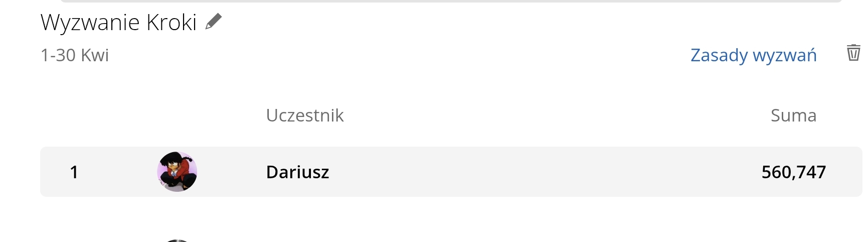Tap the round avatar in the first-place row
Image resolution: width=868 pixels, height=242 pixels.
pyautogui.click(x=177, y=172)
